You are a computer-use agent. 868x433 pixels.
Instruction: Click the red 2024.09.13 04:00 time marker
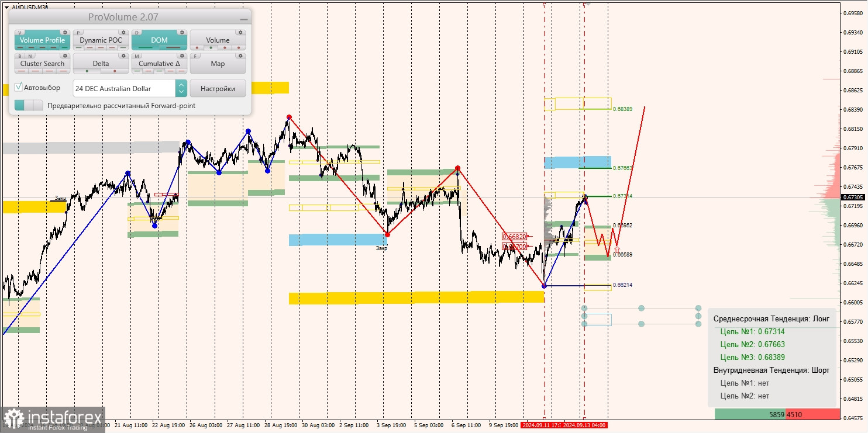click(584, 425)
